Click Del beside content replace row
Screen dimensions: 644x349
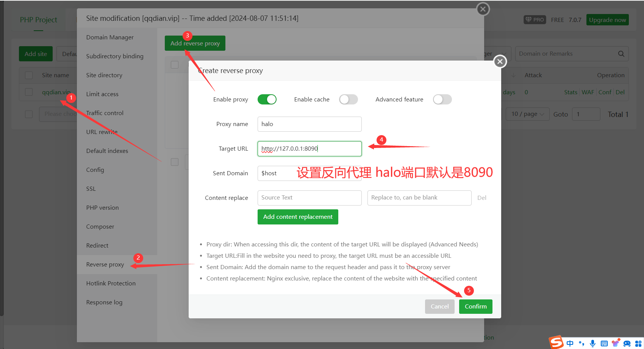pyautogui.click(x=482, y=198)
